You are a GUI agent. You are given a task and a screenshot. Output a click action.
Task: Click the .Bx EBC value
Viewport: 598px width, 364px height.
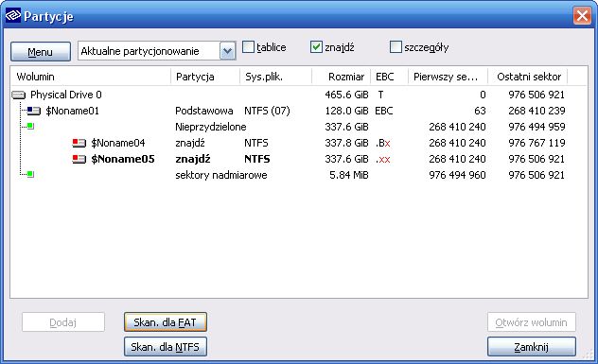(382, 144)
